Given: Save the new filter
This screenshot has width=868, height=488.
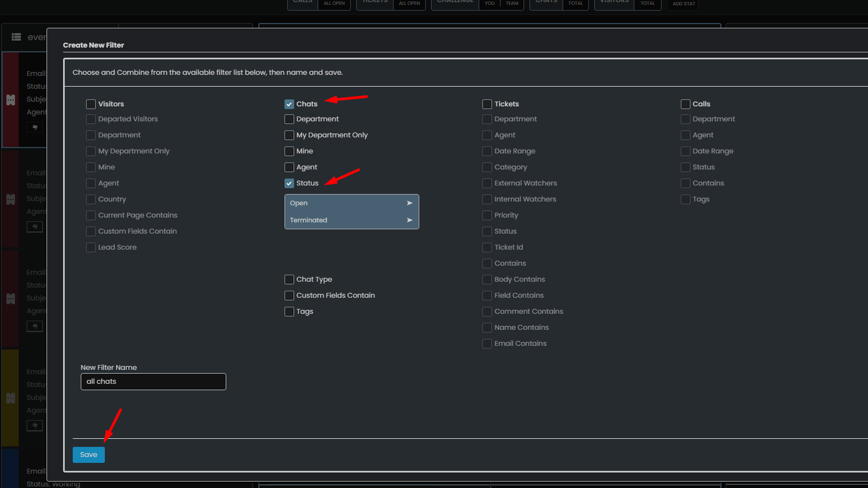Looking at the screenshot, I should (x=89, y=455).
